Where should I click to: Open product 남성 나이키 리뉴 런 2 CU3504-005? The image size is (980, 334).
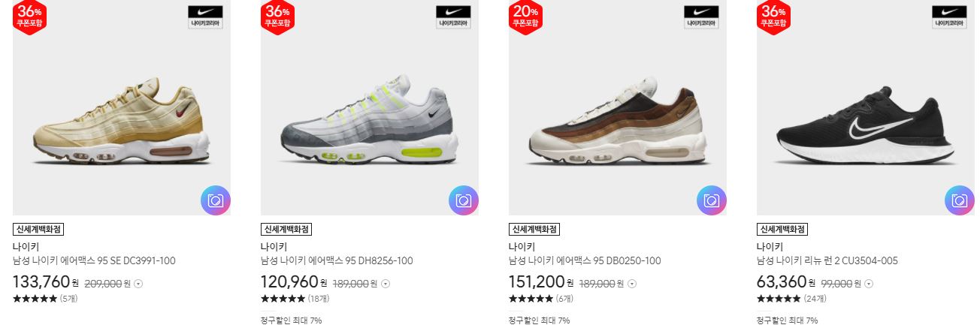click(827, 261)
